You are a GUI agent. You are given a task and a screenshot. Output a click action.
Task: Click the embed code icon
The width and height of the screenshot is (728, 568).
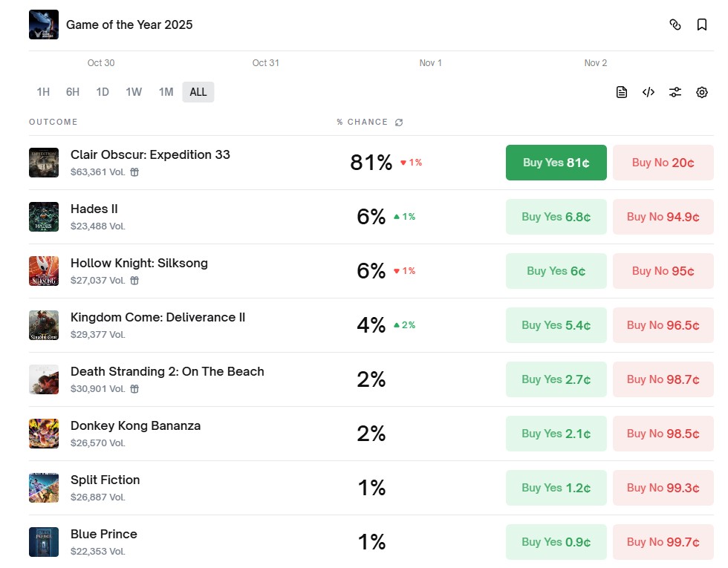[x=649, y=92]
